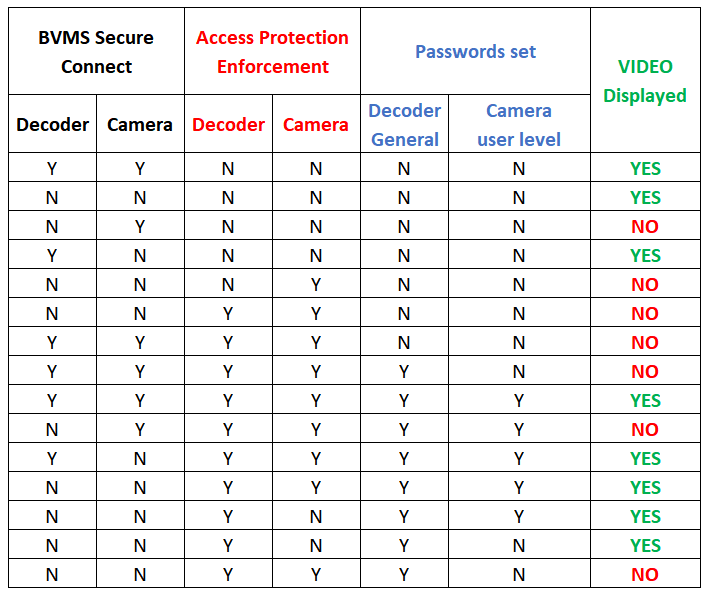Click black Decoder sub-header under BVMS Secure Connect
707x597 pixels.
53,125
